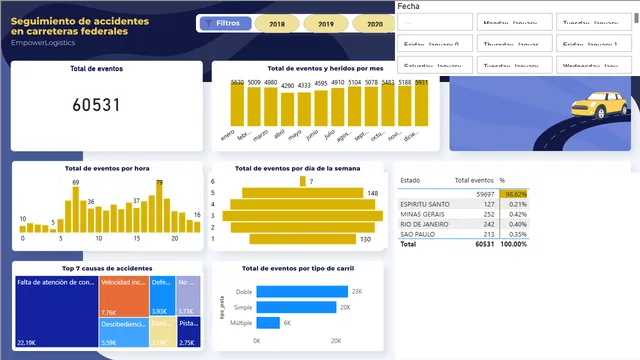Screen dimensions: 640x360
Task: Click the weekday 5 bar showing 148
Action: point(302,193)
